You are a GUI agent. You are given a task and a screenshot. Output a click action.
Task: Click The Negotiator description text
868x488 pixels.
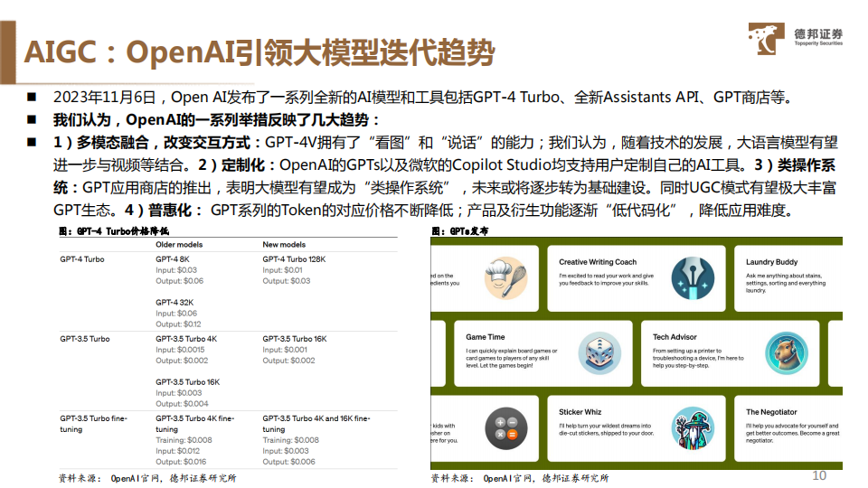coord(792,433)
